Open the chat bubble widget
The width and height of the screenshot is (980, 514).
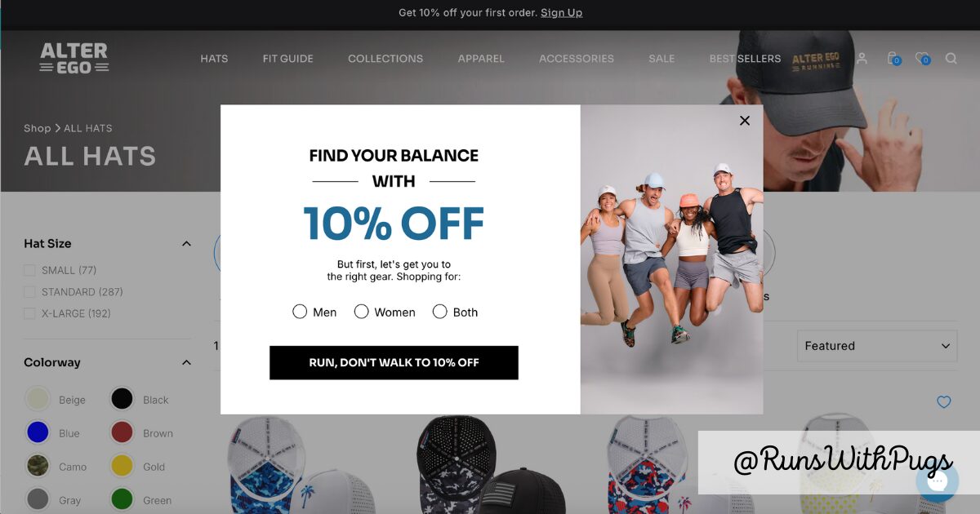938,480
